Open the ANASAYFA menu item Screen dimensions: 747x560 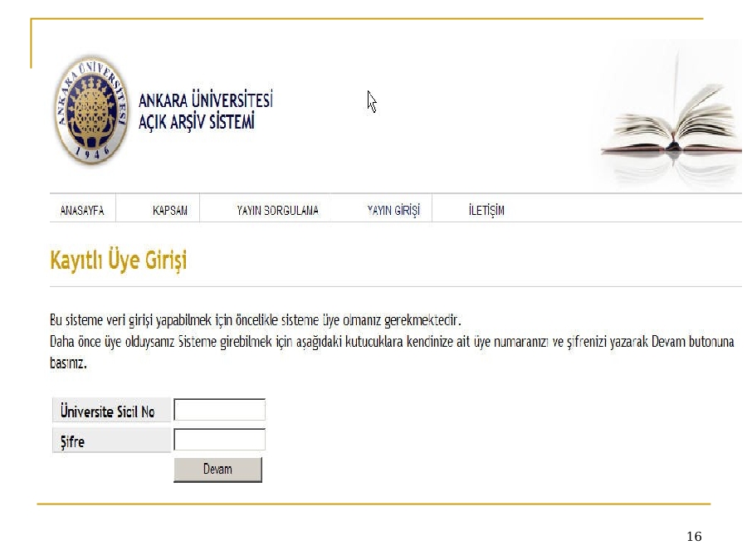tap(82, 211)
